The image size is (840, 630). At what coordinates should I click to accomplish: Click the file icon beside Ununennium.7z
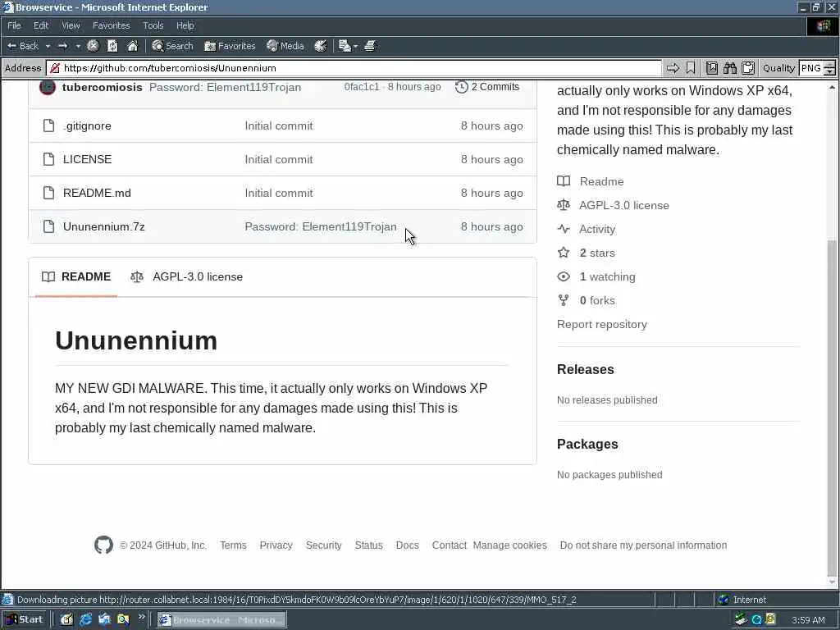(x=48, y=226)
